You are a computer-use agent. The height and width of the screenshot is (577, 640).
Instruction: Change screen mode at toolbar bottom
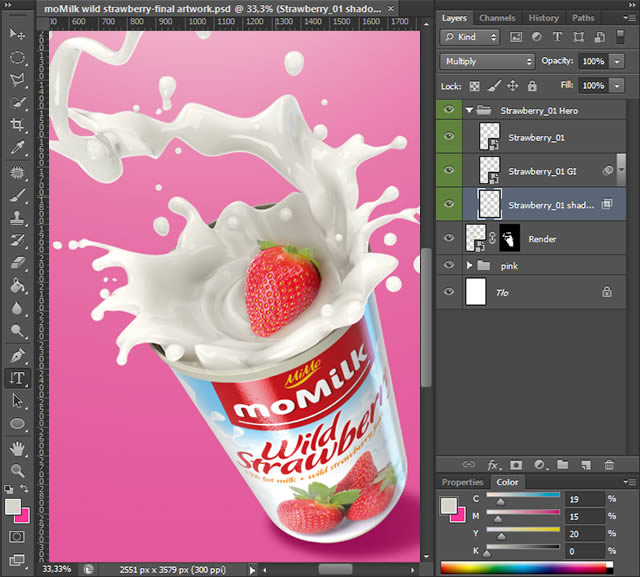(x=17, y=560)
